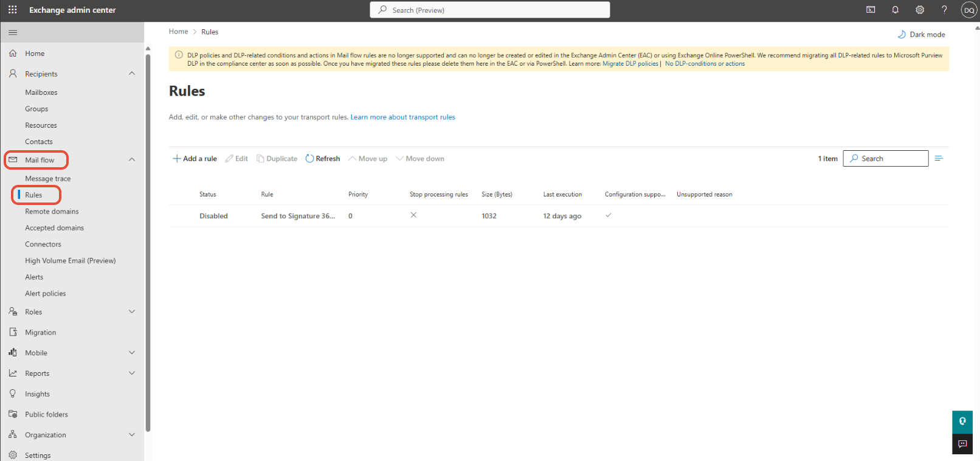The image size is (980, 461).
Task: Click the Disabled status cell
Action: tap(213, 216)
